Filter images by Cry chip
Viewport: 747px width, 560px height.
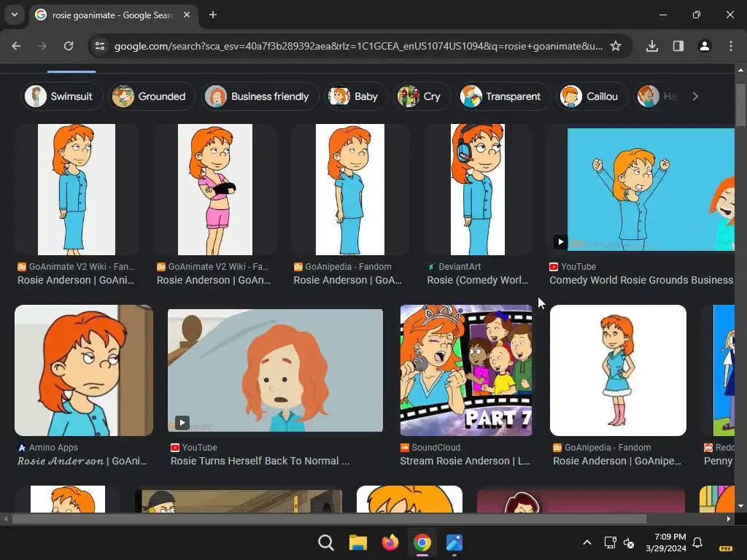click(421, 96)
